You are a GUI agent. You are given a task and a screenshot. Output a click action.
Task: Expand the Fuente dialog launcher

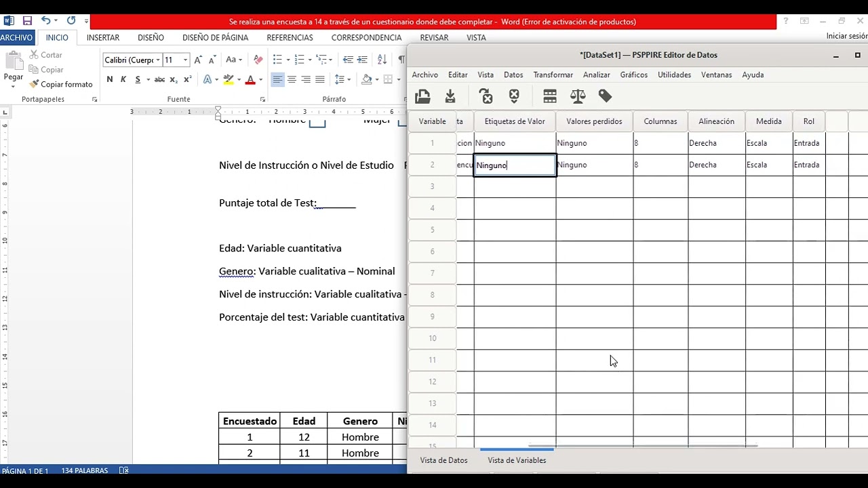click(x=262, y=100)
